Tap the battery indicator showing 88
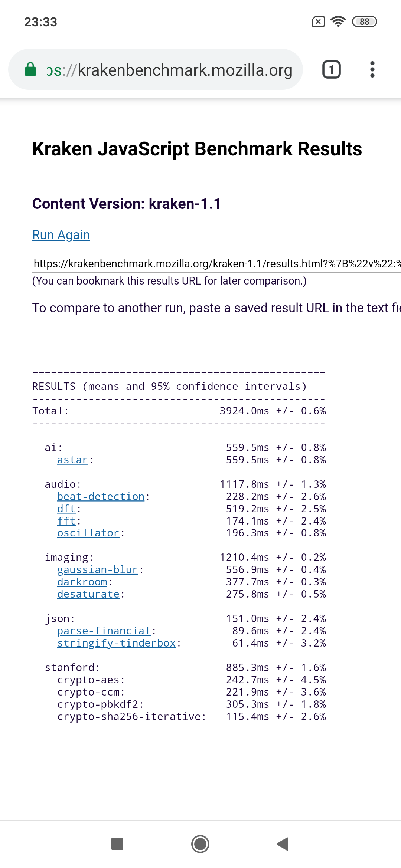Viewport: 401px width, 868px height. tap(364, 22)
